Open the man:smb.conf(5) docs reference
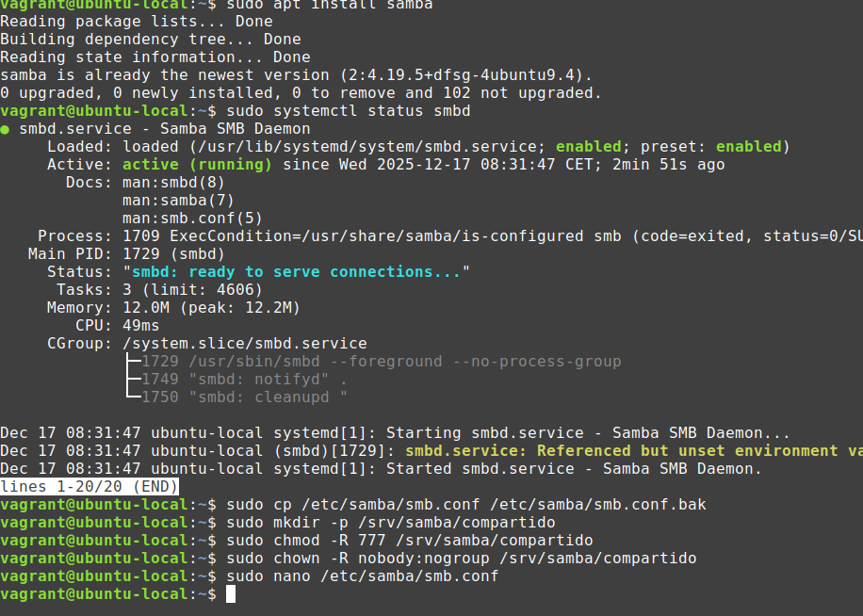863x616 pixels. 193,219
